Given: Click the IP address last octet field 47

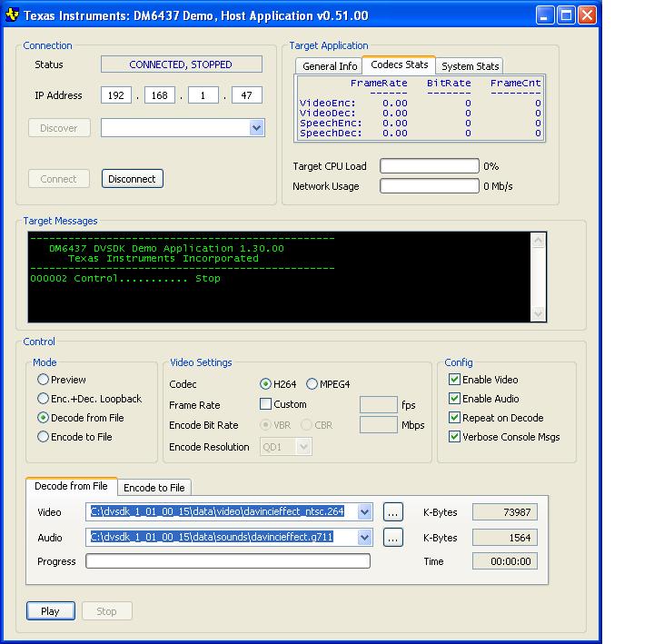Looking at the screenshot, I should coord(246,95).
